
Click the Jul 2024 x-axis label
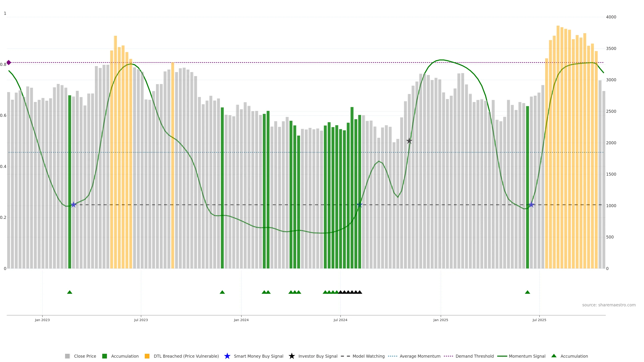[x=340, y=320]
